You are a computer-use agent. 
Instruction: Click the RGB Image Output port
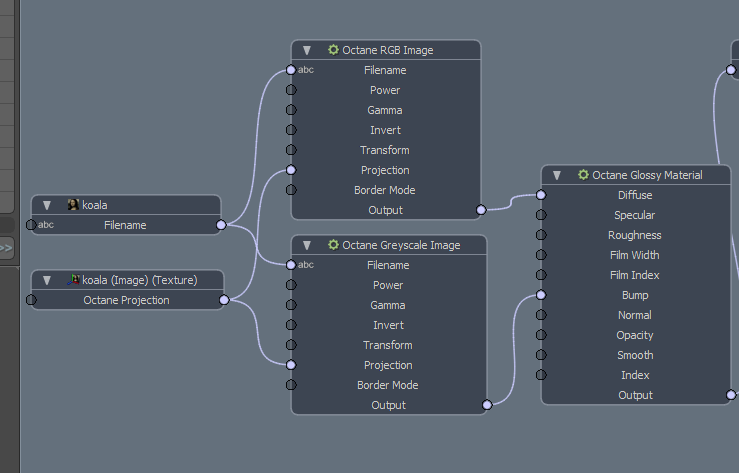point(481,210)
